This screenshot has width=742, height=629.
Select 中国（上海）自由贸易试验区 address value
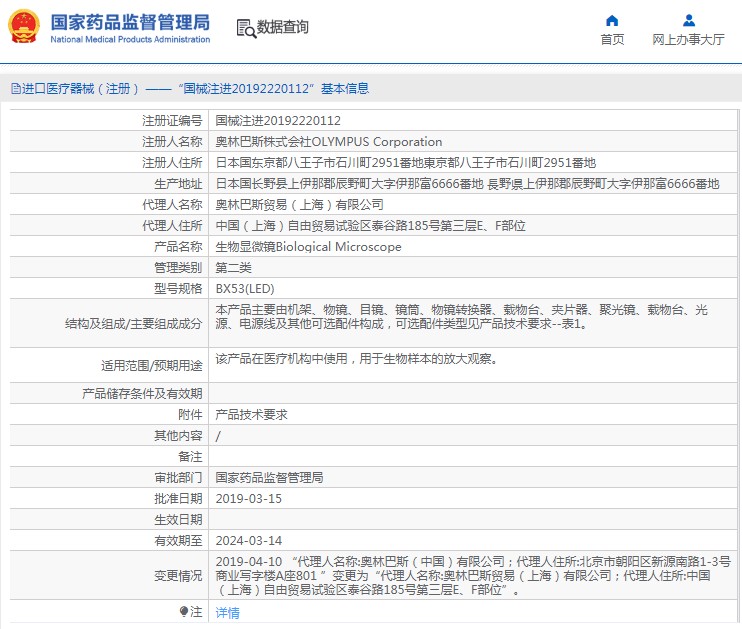[371, 225]
